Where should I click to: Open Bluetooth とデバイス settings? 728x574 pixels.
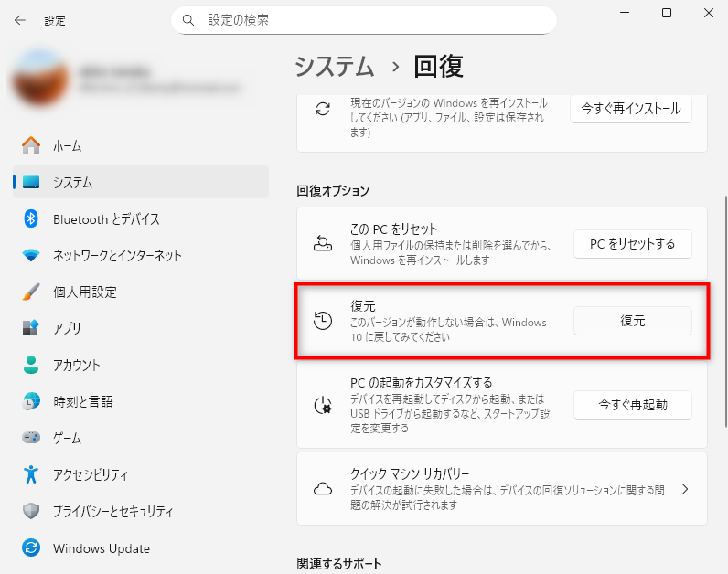click(x=106, y=219)
